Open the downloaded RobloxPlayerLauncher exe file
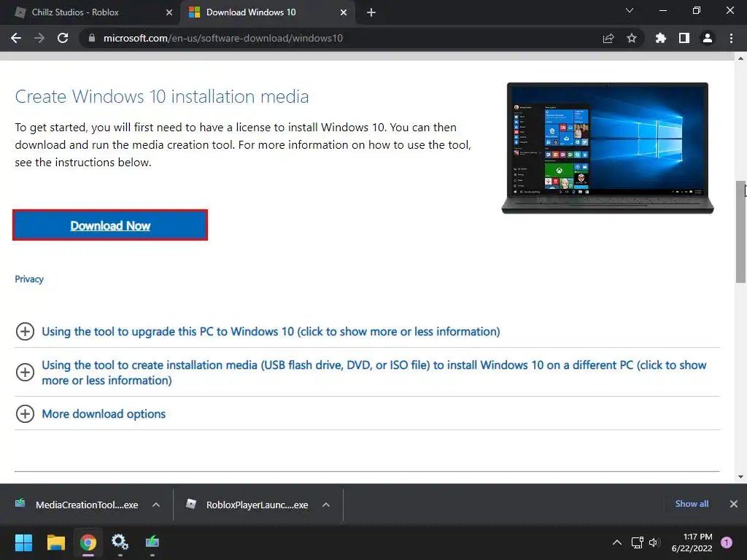Screen dimensions: 747x560 pos(247,505)
